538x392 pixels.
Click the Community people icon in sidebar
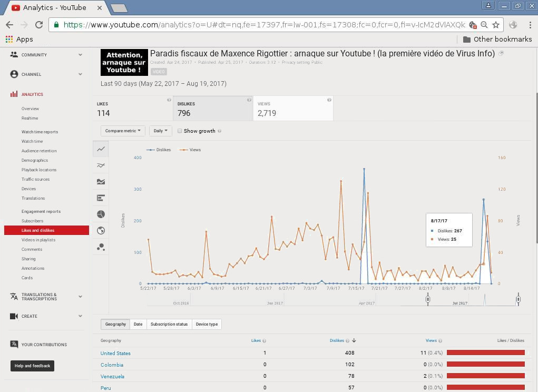coord(14,54)
